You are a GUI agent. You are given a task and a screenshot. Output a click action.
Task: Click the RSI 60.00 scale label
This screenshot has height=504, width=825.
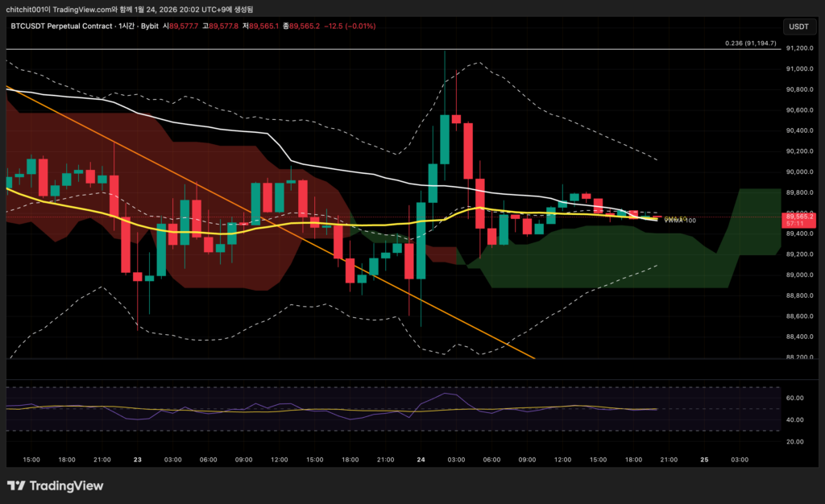(x=796, y=398)
